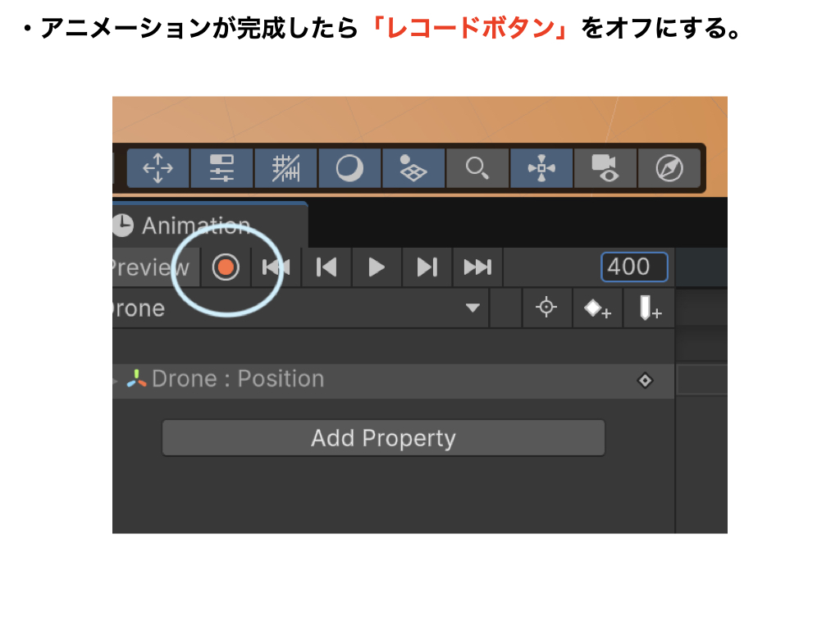Click the Add Event marker icon

(x=650, y=308)
